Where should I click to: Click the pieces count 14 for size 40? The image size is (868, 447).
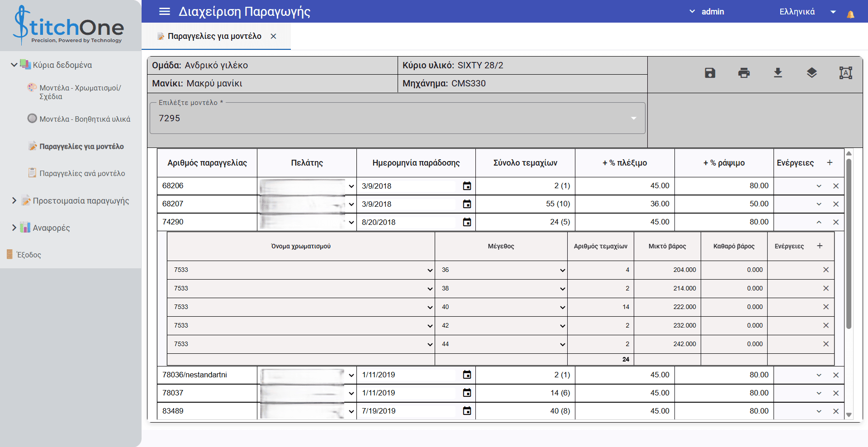(626, 307)
